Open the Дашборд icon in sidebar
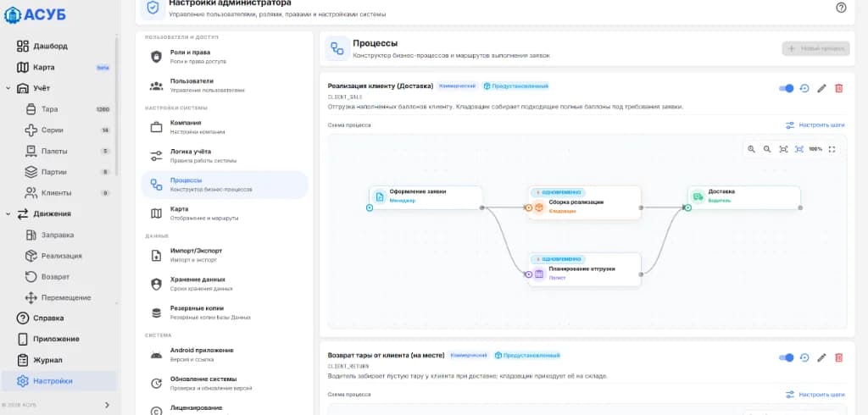The image size is (868, 415). 22,46
